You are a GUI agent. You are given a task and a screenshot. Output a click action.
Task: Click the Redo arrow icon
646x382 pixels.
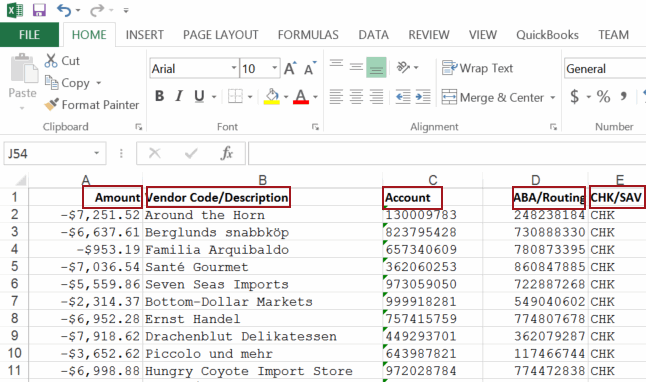pyautogui.click(x=97, y=10)
